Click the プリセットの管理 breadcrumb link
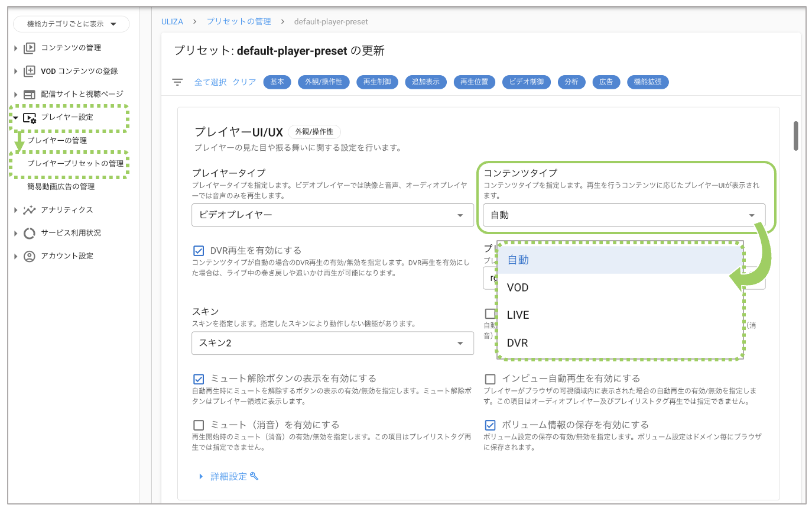The image size is (812, 511). pyautogui.click(x=239, y=22)
